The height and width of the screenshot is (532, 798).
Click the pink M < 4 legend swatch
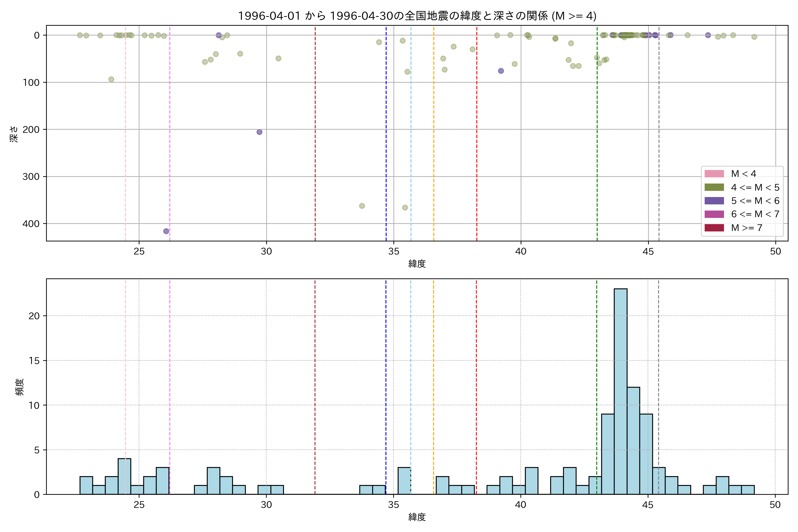(714, 174)
